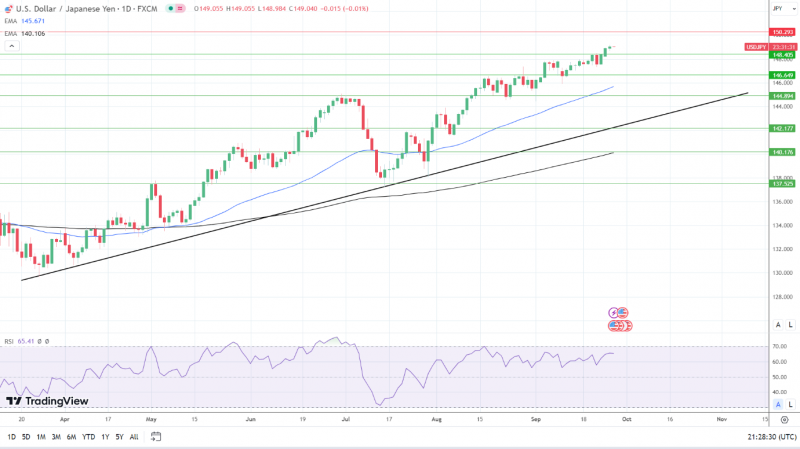Click the purple lightning event marker
Image resolution: width=800 pixels, height=449 pixels.
point(613,312)
